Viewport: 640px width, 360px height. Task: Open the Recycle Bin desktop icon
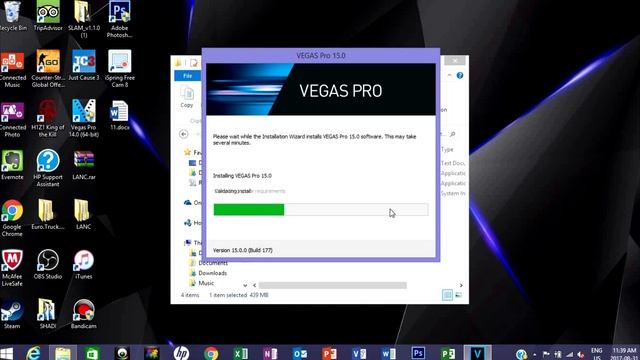click(x=12, y=16)
